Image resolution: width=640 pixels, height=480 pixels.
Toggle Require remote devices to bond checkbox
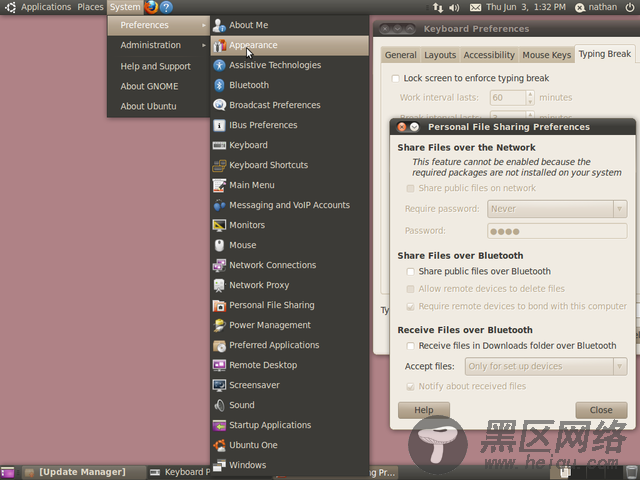click(410, 307)
